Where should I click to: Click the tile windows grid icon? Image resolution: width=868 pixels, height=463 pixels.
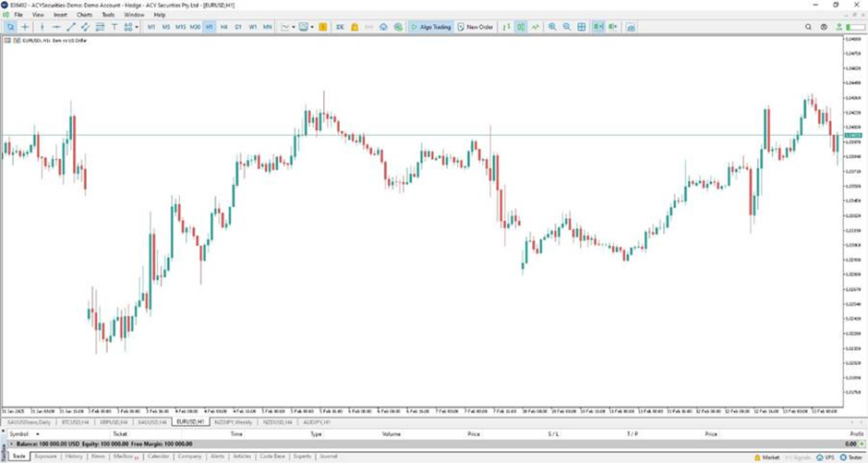tap(582, 27)
